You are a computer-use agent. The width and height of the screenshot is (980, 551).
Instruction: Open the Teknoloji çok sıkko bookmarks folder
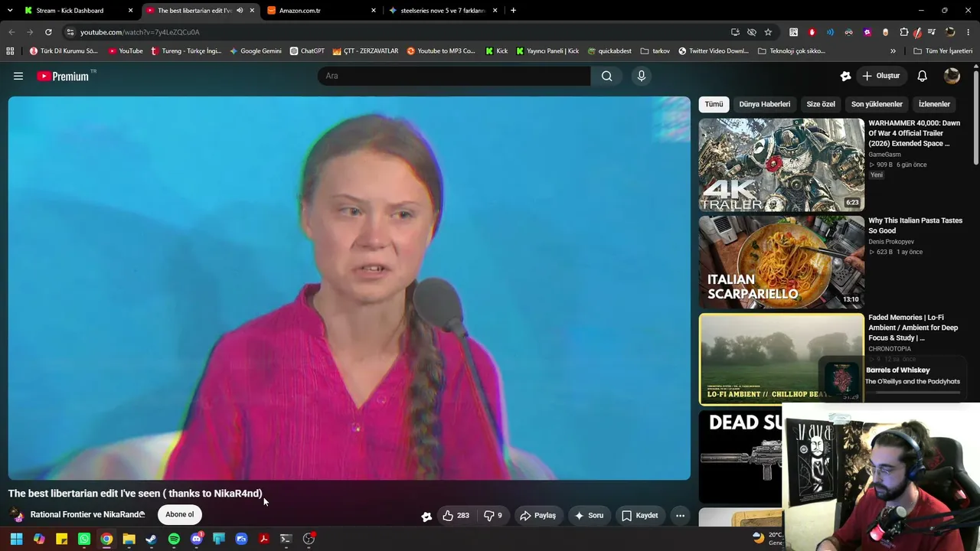click(x=792, y=51)
